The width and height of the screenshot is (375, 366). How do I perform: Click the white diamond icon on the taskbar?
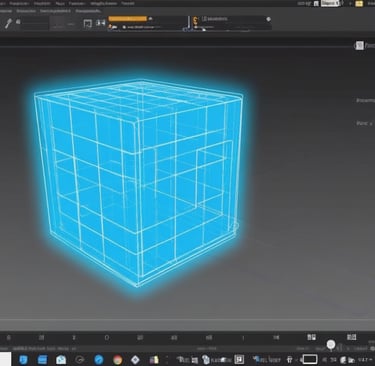[135, 360]
